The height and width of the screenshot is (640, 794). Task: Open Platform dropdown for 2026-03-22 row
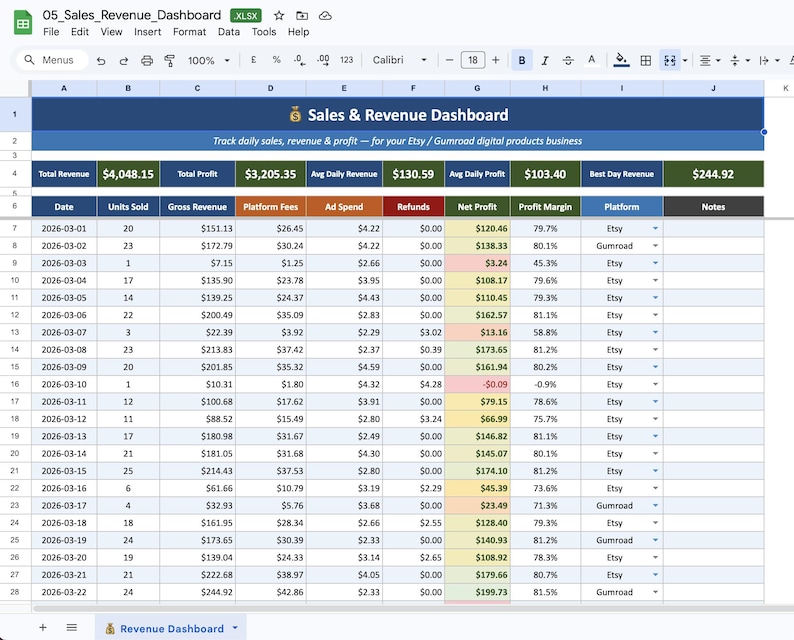coord(655,592)
